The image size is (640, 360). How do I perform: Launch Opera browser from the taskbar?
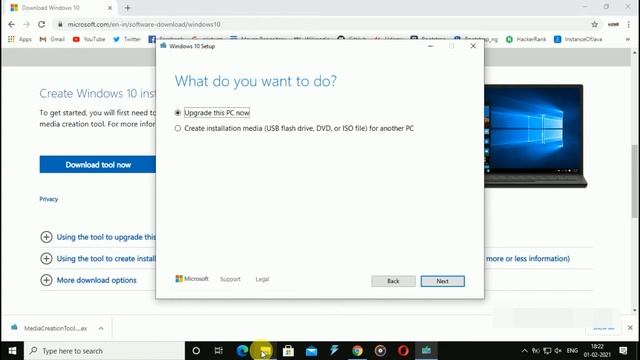(x=403, y=351)
